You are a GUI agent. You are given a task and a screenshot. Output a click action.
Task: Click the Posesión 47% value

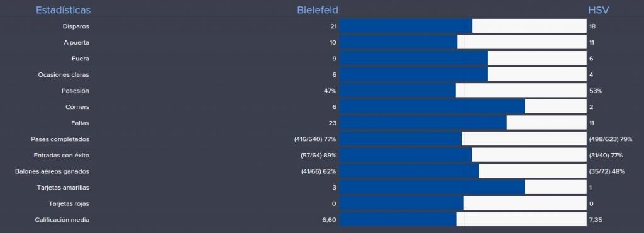(x=330, y=91)
